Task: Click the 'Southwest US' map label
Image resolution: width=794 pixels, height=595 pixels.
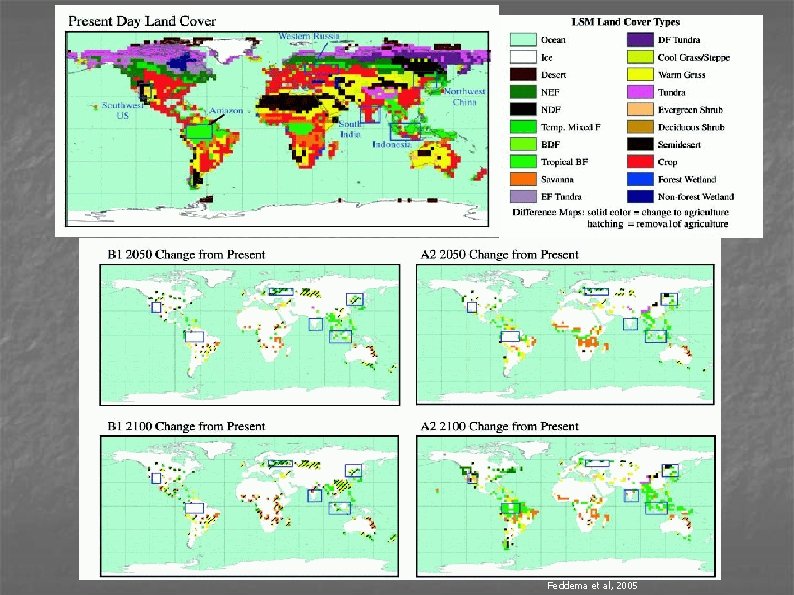Action: [x=123, y=110]
